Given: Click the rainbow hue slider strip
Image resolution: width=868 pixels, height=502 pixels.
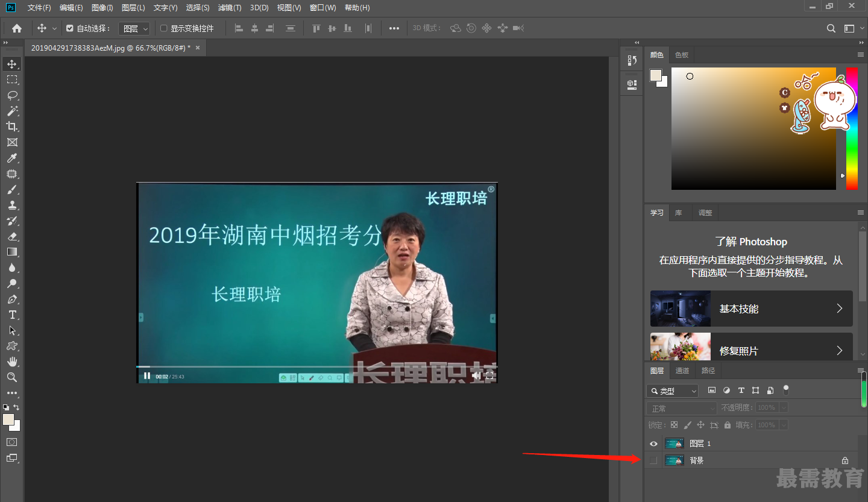Looking at the screenshot, I should (852, 128).
